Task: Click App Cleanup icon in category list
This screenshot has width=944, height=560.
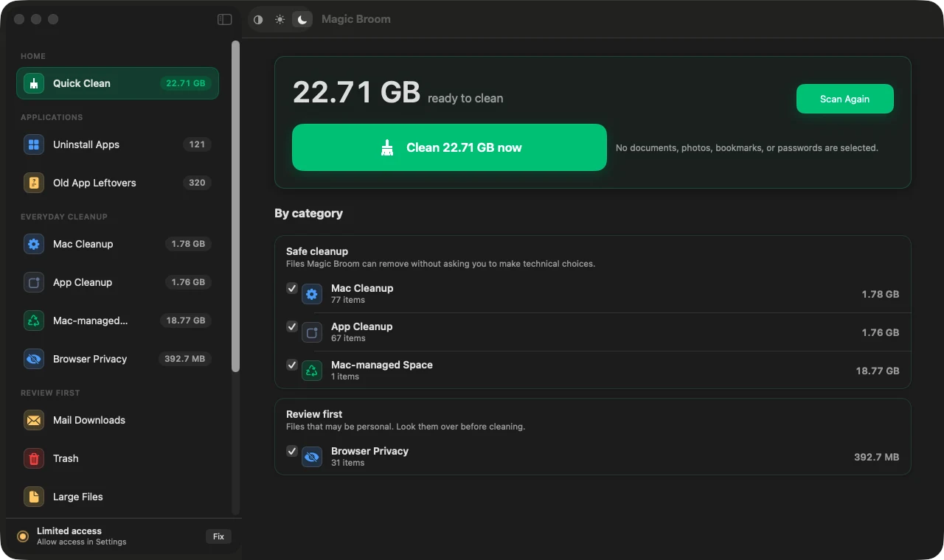Action: 312,332
